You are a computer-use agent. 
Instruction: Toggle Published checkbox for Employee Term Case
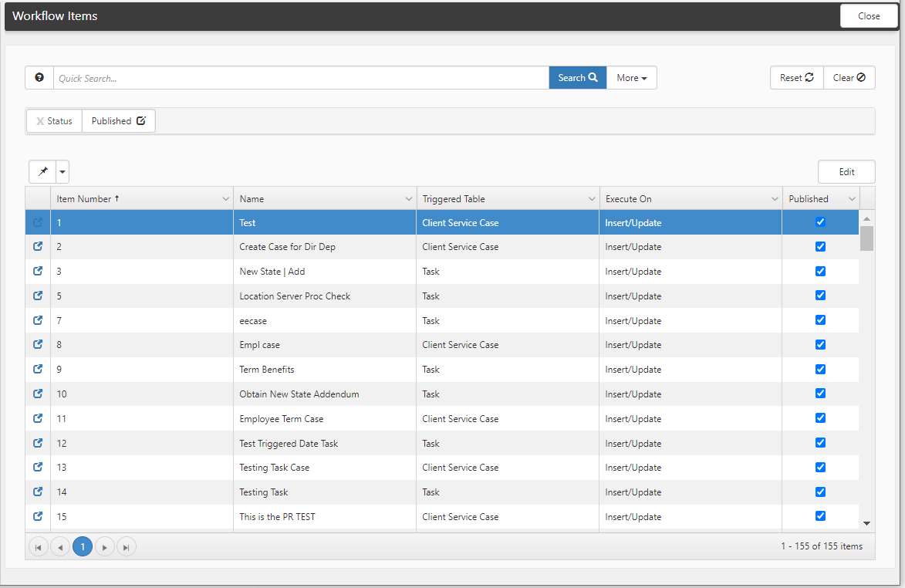820,418
